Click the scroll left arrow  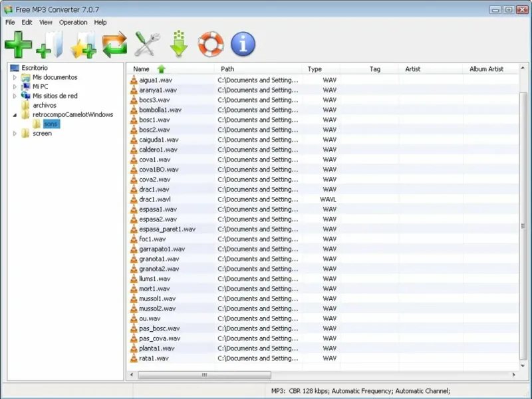[132, 375]
